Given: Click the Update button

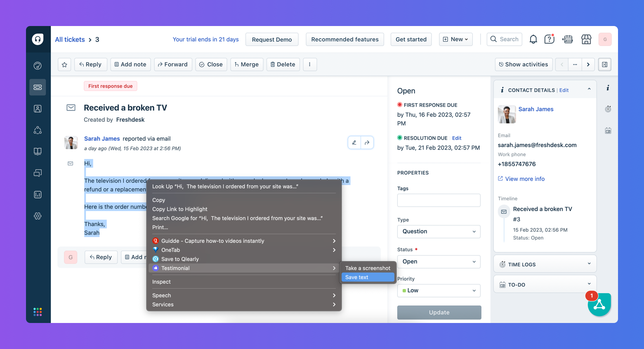Looking at the screenshot, I should tap(439, 313).
